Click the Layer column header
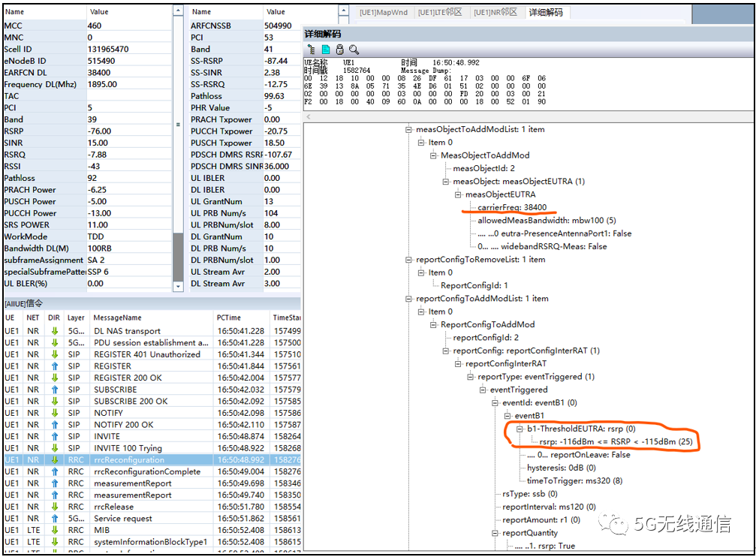This screenshot has width=756, height=557. [x=77, y=318]
